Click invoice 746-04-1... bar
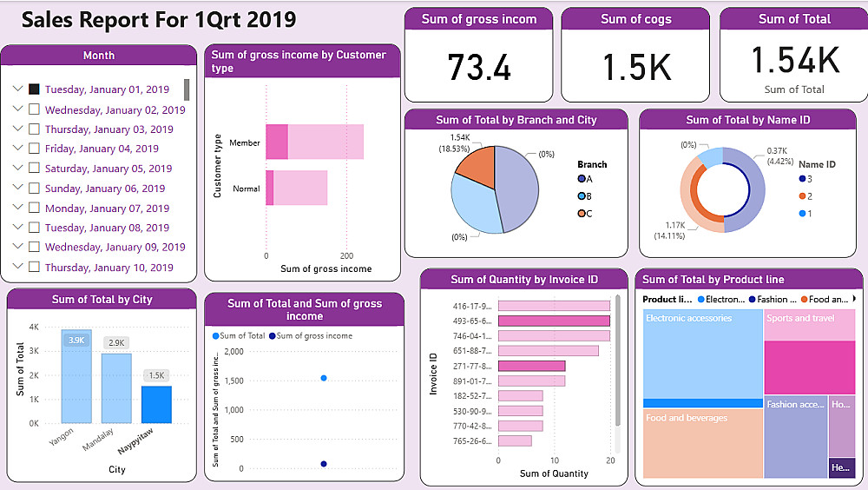The width and height of the screenshot is (868, 490). [x=554, y=336]
